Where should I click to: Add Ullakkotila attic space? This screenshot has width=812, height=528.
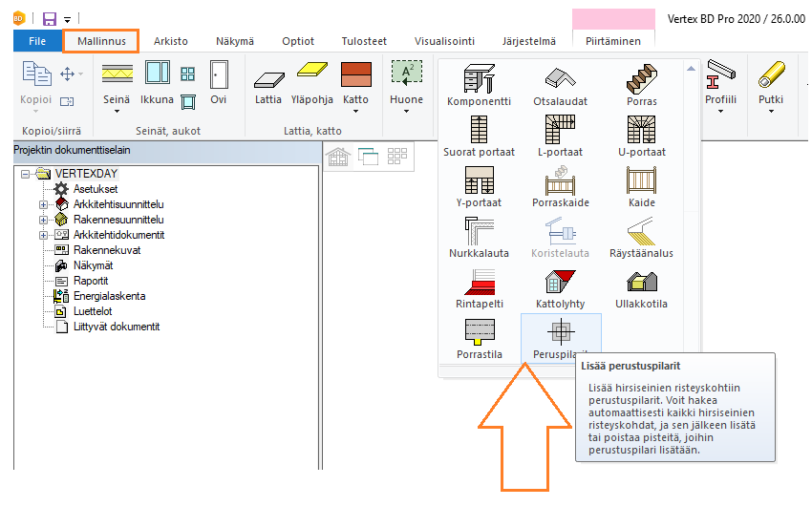click(x=642, y=287)
